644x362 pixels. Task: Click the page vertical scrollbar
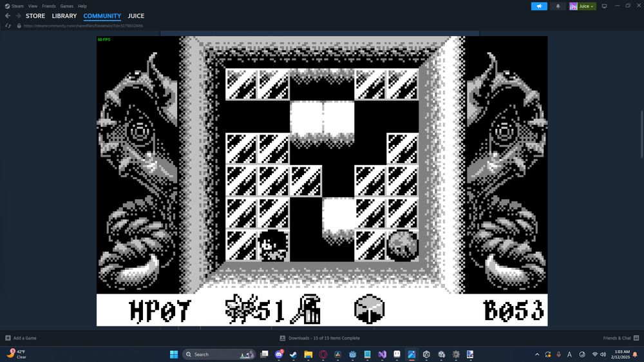click(x=641, y=134)
